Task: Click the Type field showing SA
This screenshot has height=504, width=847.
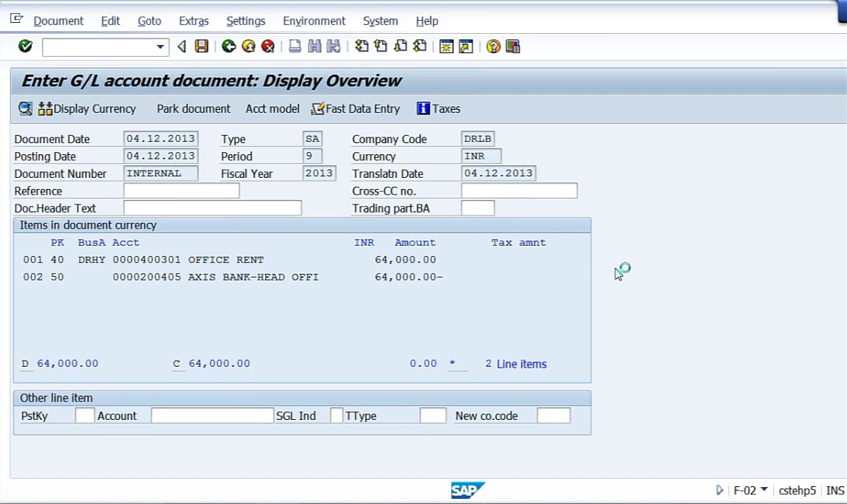Action: tap(313, 139)
